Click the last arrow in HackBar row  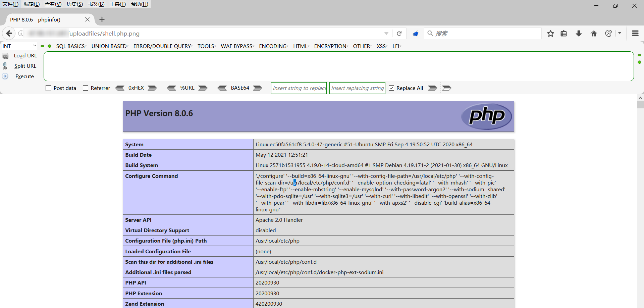[447, 88]
